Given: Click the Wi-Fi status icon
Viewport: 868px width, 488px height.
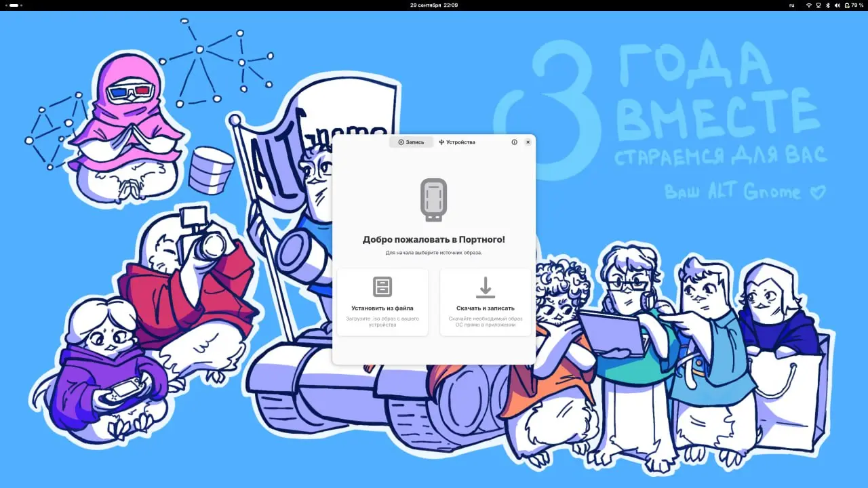Looking at the screenshot, I should pos(809,5).
